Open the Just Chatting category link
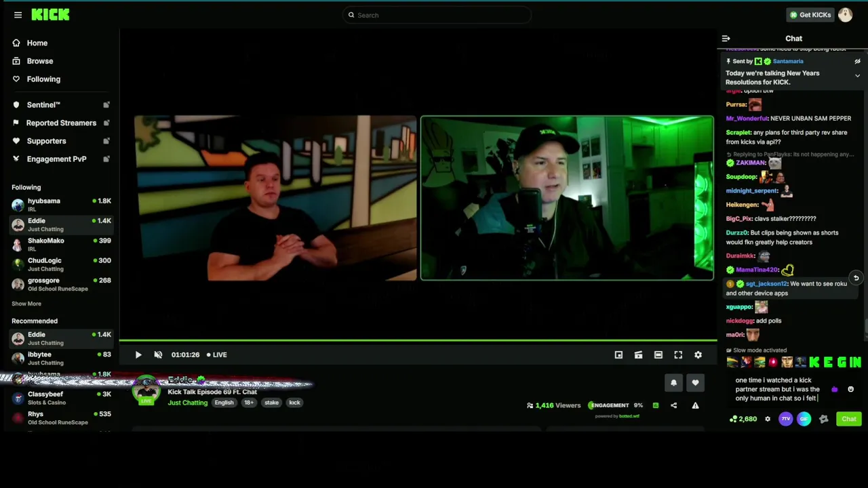This screenshot has width=868, height=488. [x=188, y=403]
